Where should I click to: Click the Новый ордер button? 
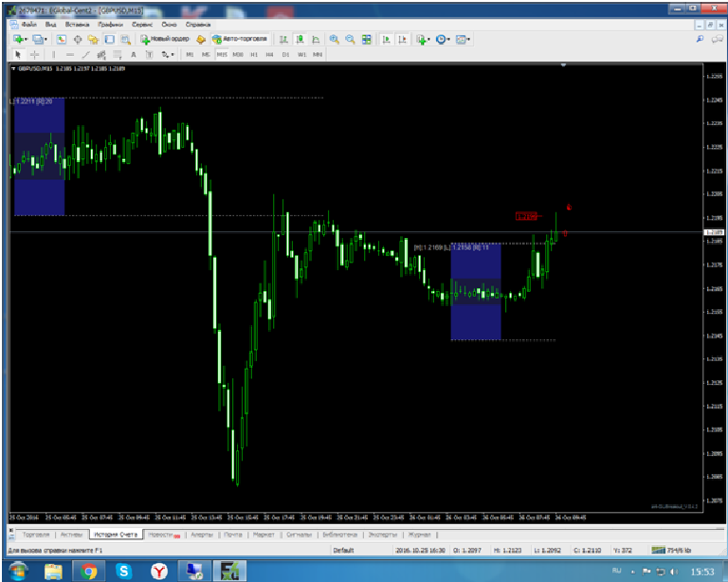(x=165, y=40)
